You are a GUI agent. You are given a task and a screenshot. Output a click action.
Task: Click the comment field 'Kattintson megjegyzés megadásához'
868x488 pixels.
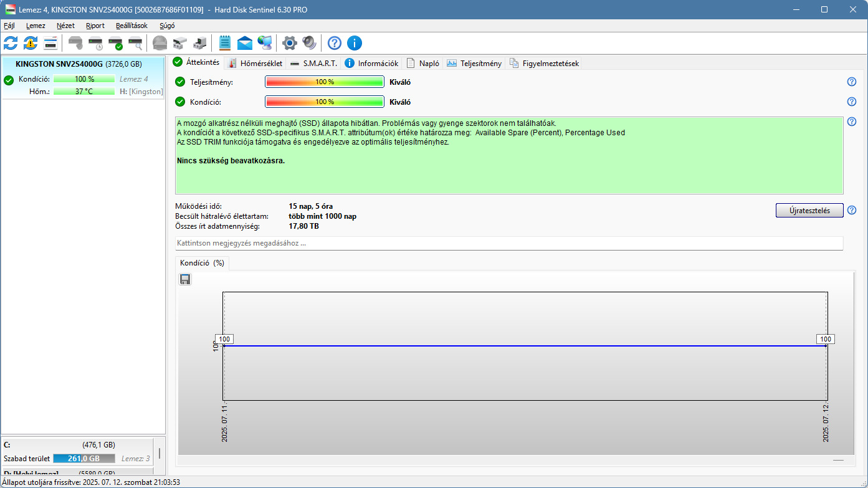tap(509, 243)
